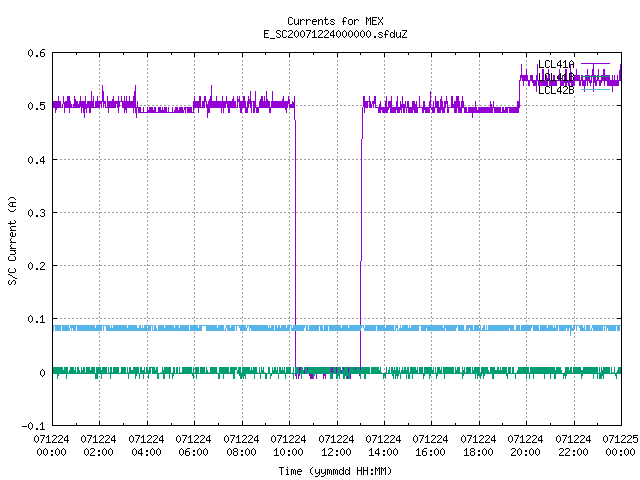Click the chart title 'Currents for MEX'
This screenshot has height=480, width=640.
(x=335, y=21)
